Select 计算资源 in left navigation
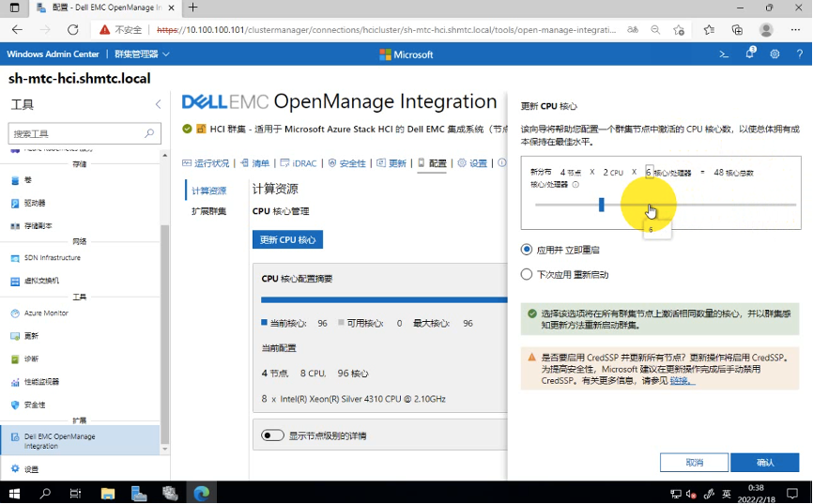The height and width of the screenshot is (504, 813). point(209,191)
